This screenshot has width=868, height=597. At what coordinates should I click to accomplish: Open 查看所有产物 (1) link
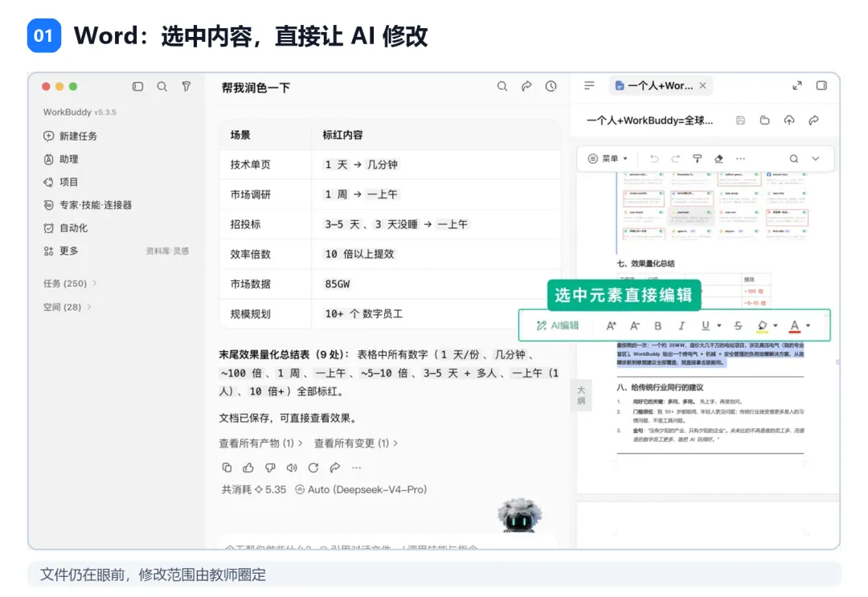[260, 444]
